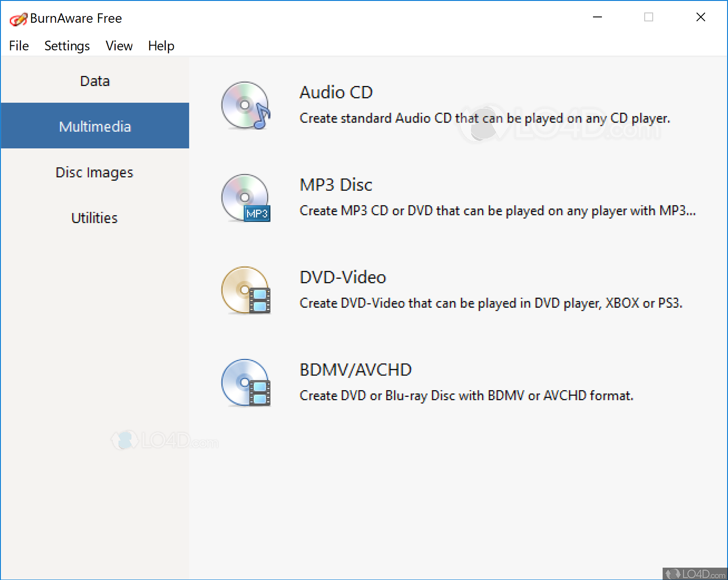Screen dimensions: 728x580
Task: Select the Multimedia category
Action: [94, 126]
